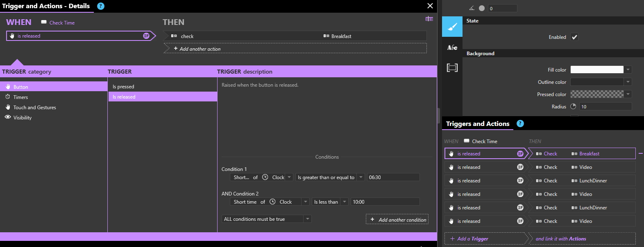Pick the transparent Pressed color swatch
The image size is (644, 247).
[597, 94]
